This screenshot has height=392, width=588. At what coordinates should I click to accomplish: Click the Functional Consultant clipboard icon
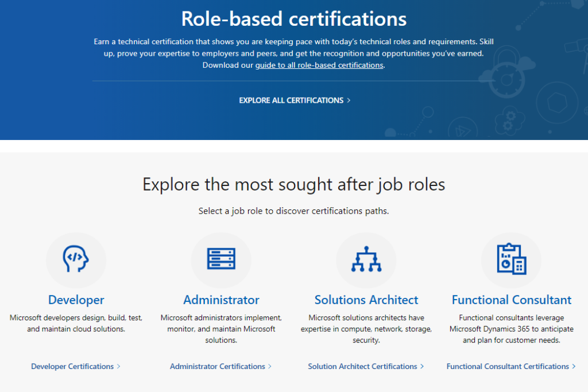(512, 259)
